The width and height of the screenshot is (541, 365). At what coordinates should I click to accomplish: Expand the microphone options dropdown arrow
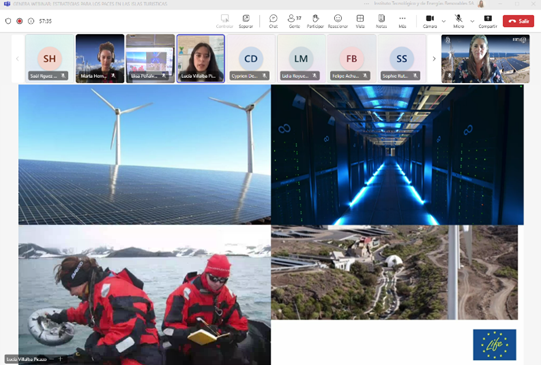472,21
